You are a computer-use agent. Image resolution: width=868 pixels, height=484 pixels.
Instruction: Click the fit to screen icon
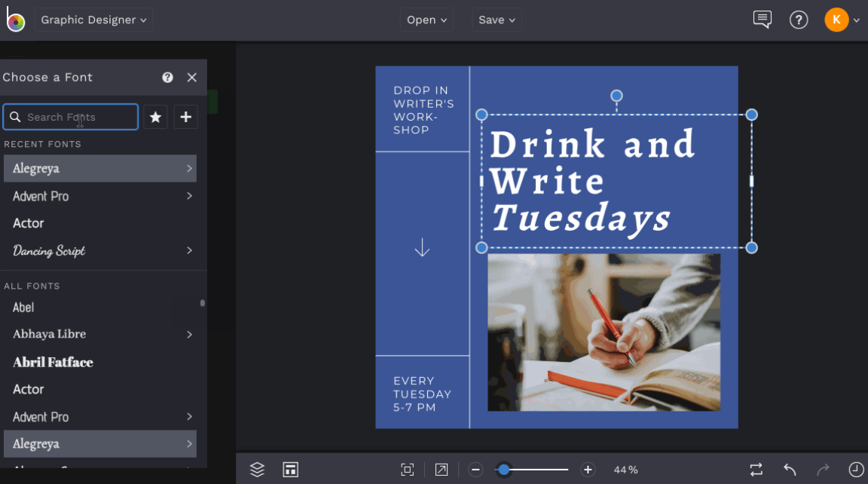click(408, 470)
